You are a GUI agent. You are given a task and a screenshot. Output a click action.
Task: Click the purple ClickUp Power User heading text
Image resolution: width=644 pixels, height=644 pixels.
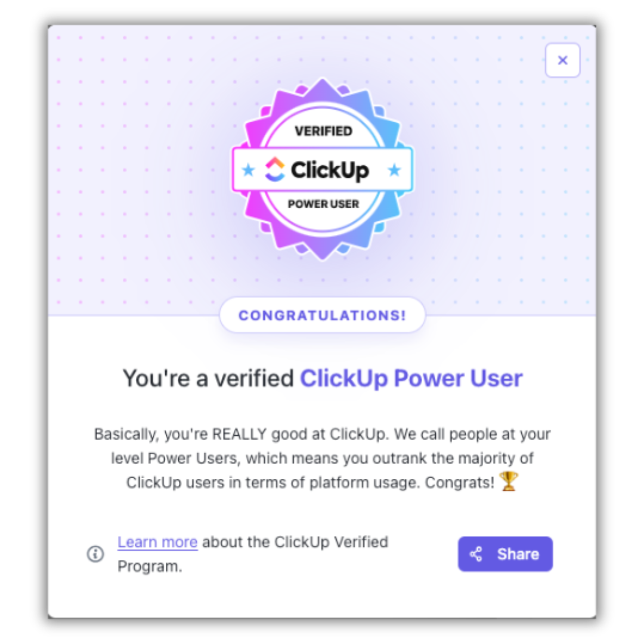tap(411, 378)
